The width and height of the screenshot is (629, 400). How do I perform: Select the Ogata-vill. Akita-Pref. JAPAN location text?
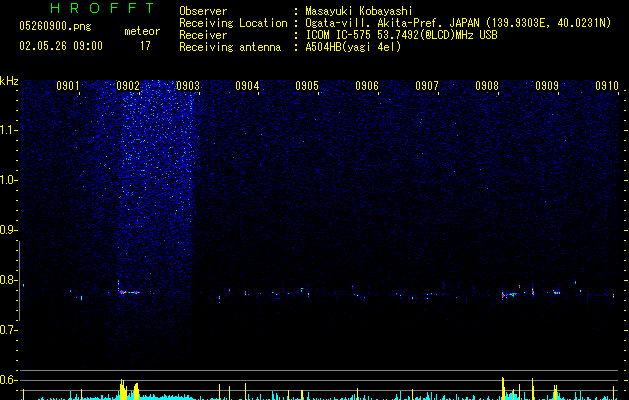pyautogui.click(x=458, y=23)
